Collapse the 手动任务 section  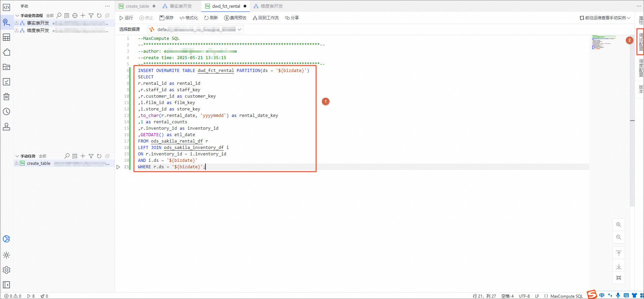coord(17,156)
